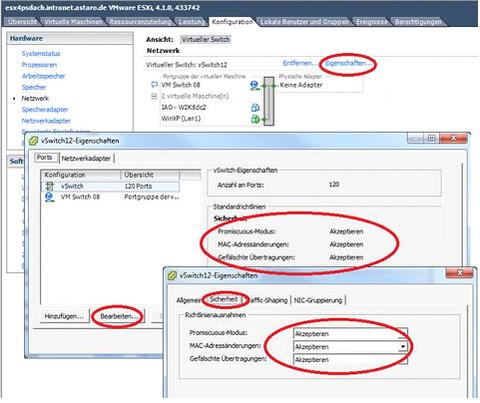Open the Gefälschte Übertragungen dropdown

coord(350,360)
